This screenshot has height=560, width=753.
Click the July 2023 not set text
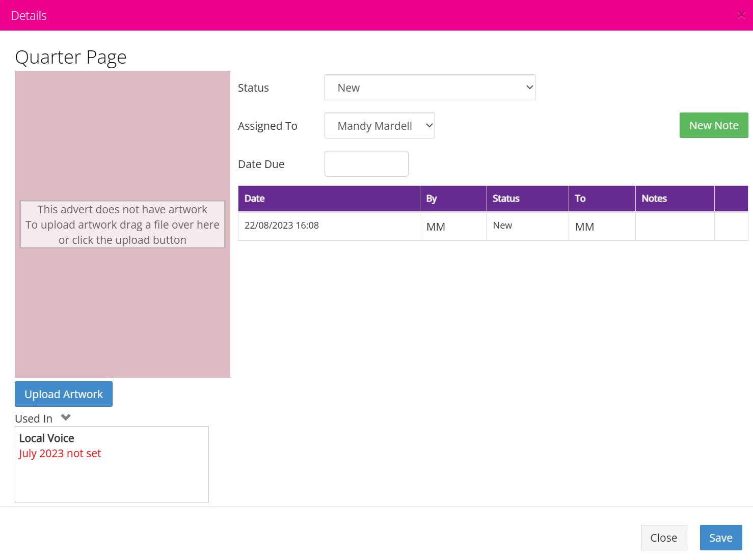(x=60, y=453)
